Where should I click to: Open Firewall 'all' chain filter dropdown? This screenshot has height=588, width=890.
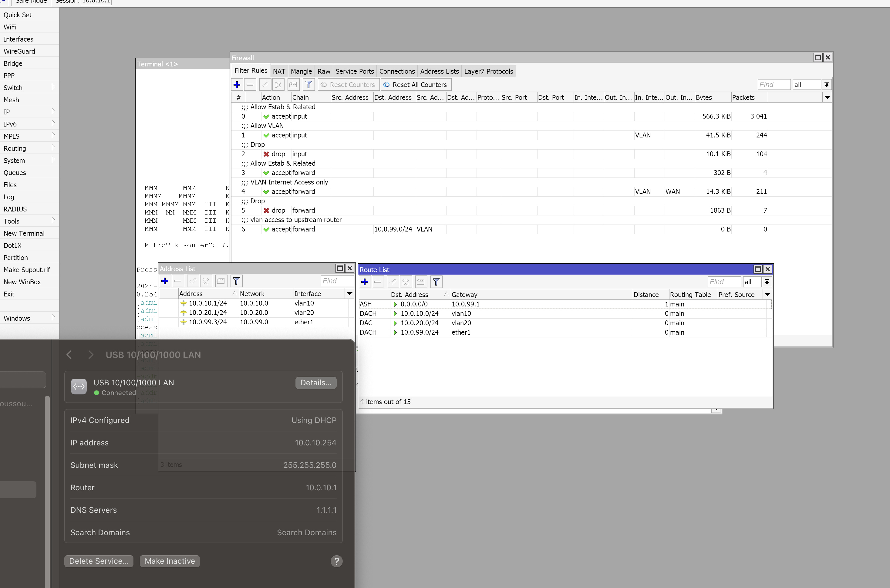coord(827,85)
